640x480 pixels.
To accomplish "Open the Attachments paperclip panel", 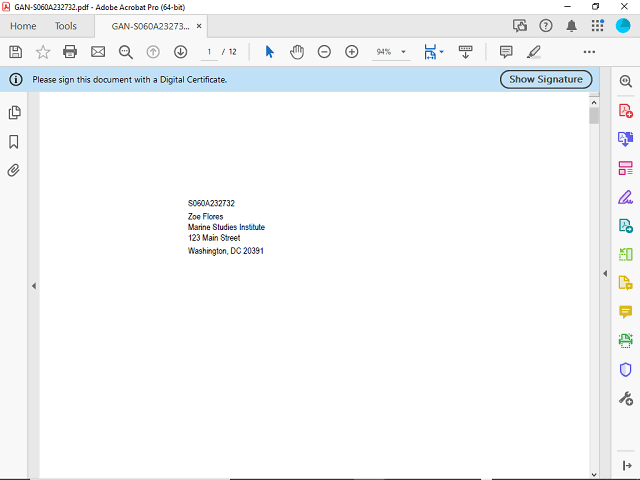I will 13,170.
